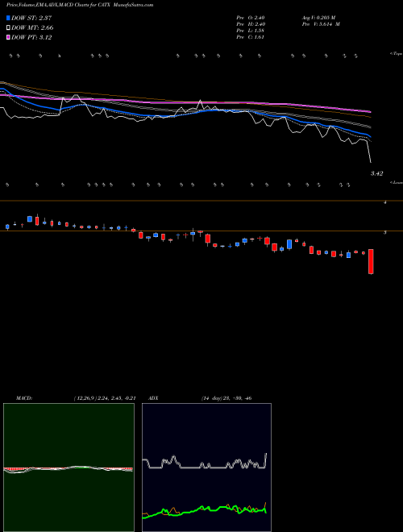Select the 'DOW PT: 3.12' legend text

(31, 38)
